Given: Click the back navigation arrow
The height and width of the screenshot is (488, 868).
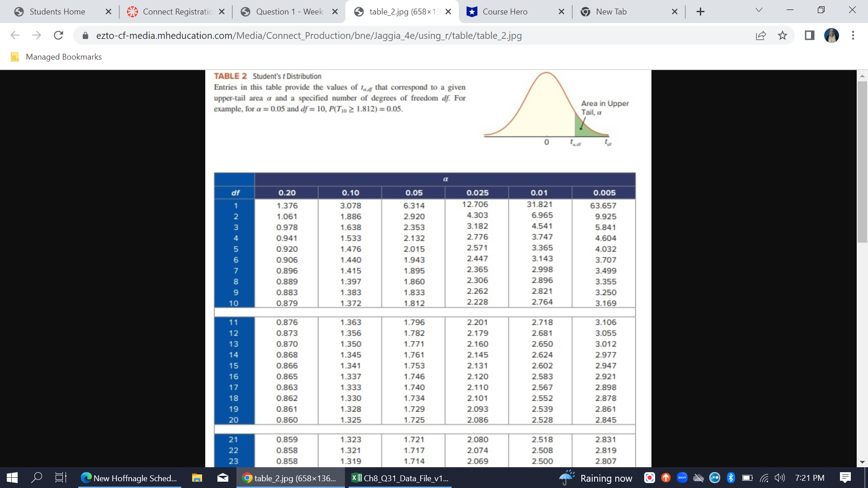Looking at the screenshot, I should click(15, 35).
